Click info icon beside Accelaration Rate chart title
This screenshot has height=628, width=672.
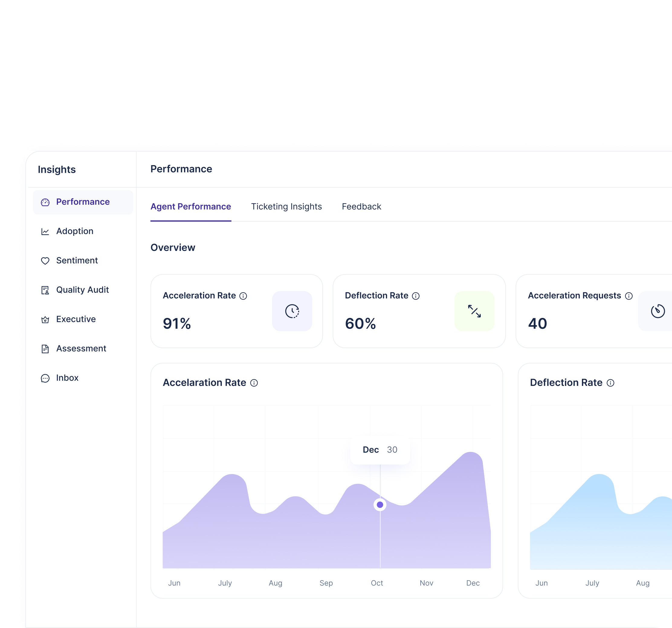(x=254, y=383)
